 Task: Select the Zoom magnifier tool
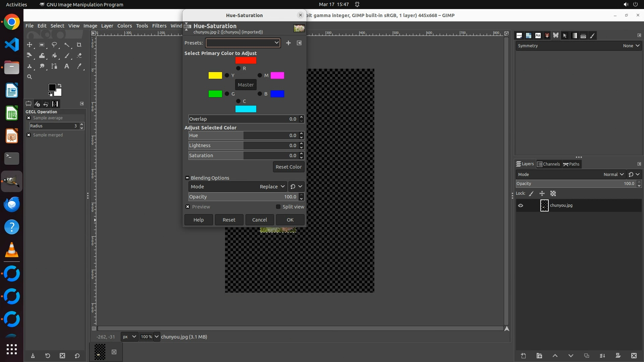pos(30,77)
